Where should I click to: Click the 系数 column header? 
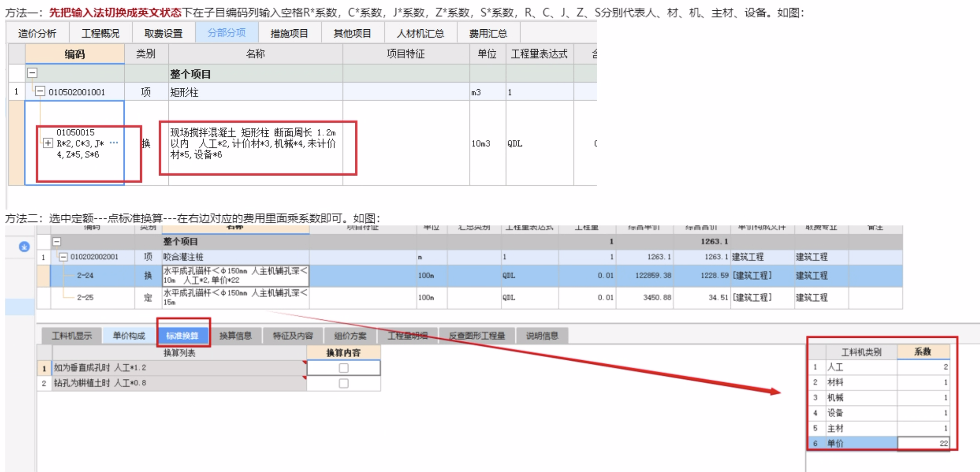pyautogui.click(x=923, y=352)
